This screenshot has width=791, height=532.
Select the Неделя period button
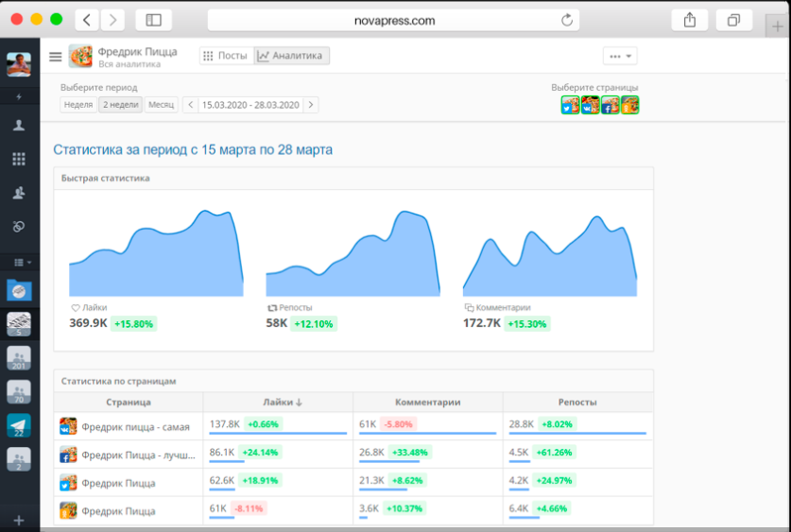pyautogui.click(x=78, y=105)
